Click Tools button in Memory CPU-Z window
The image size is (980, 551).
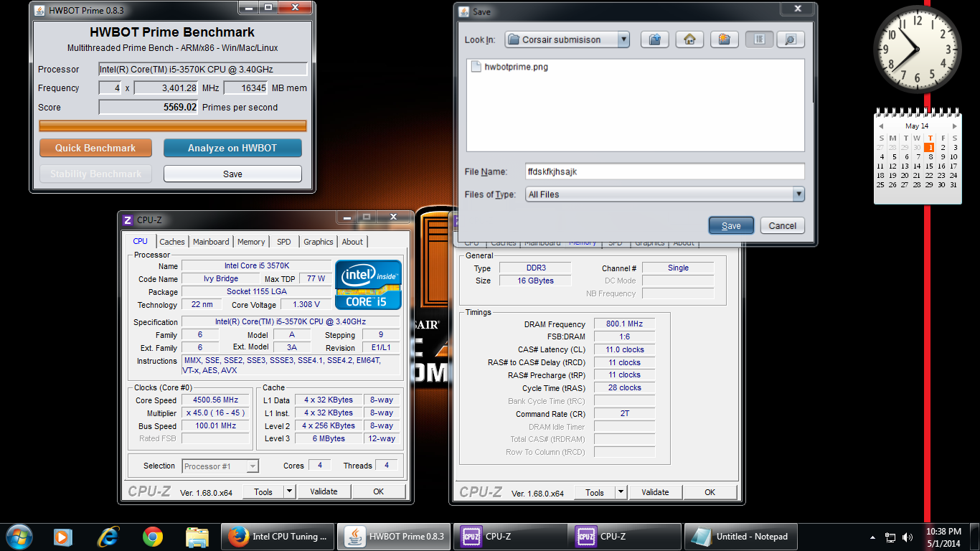595,492
